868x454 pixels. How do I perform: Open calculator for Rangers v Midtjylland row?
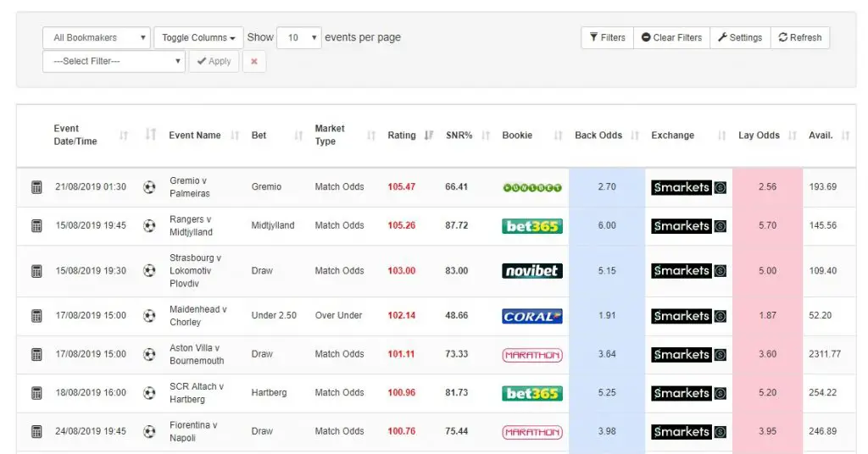click(x=36, y=225)
